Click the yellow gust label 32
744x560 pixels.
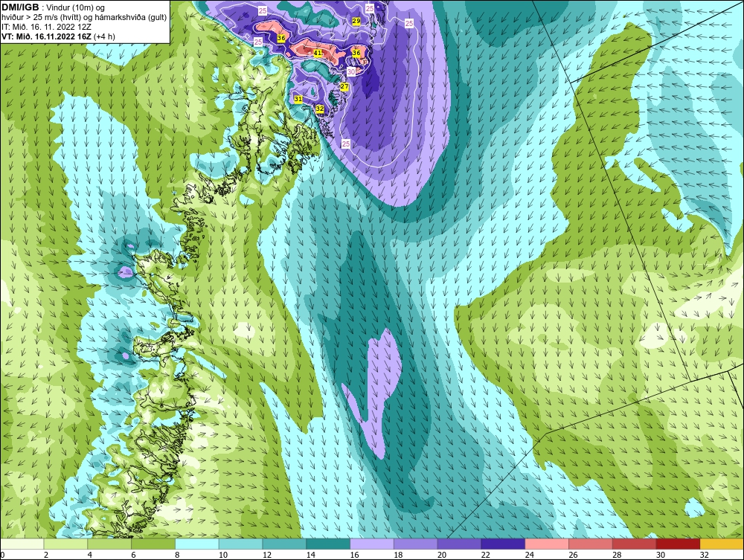tap(320, 109)
